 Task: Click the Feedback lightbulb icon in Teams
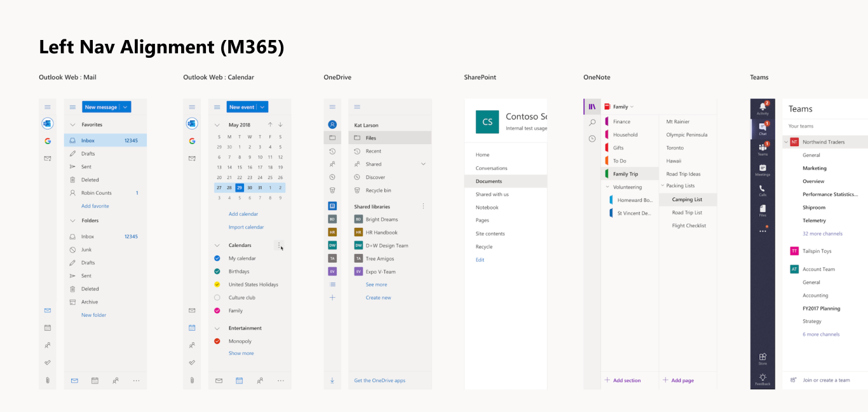tap(763, 379)
